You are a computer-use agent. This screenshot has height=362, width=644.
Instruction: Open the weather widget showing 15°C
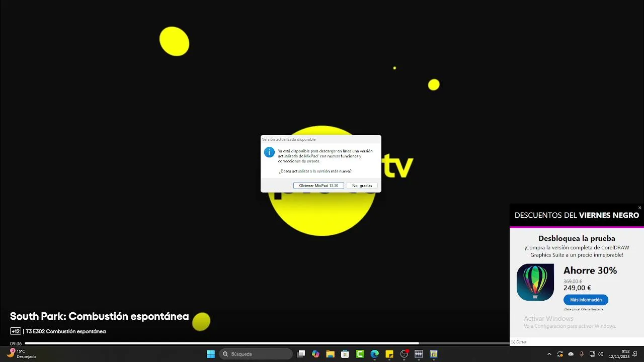click(21, 354)
